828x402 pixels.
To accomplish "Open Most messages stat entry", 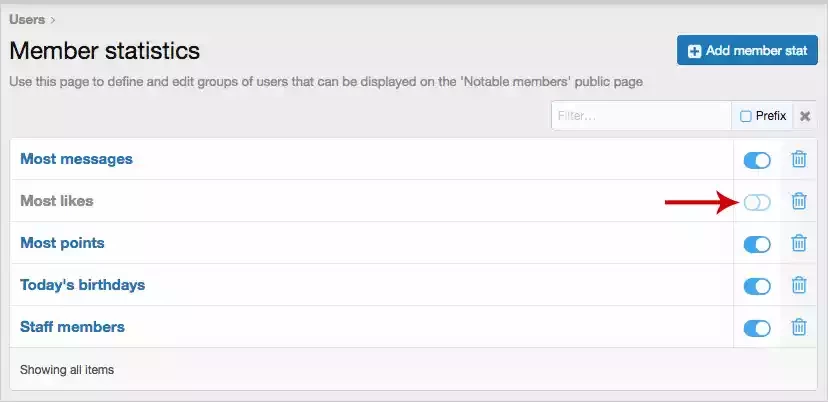I will (x=76, y=159).
